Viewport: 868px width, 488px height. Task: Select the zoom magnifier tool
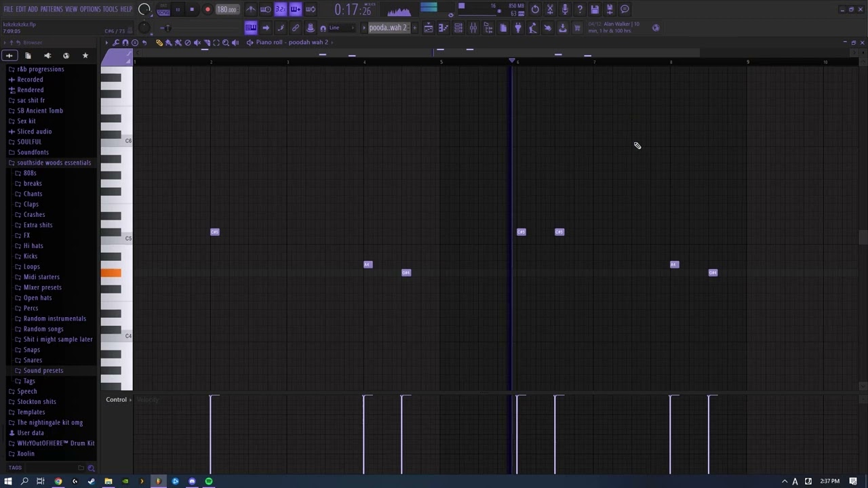coord(226,43)
